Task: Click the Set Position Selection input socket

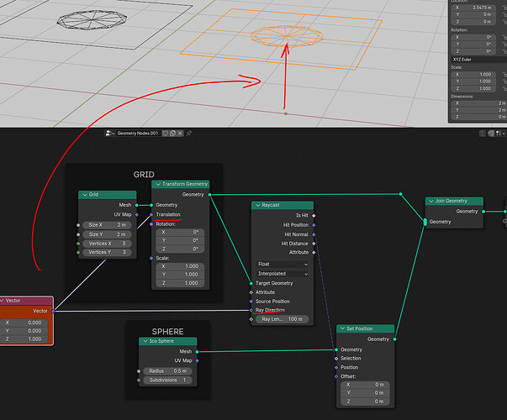Action: 336,359
